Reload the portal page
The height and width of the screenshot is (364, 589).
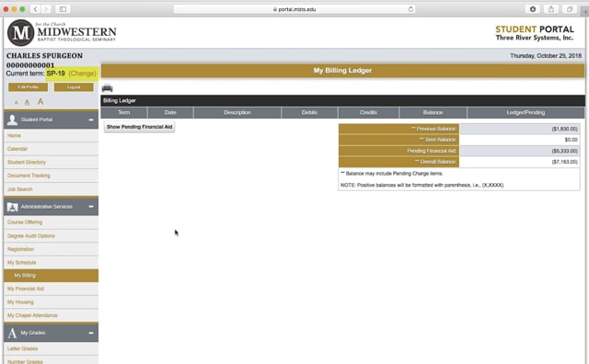(x=410, y=9)
